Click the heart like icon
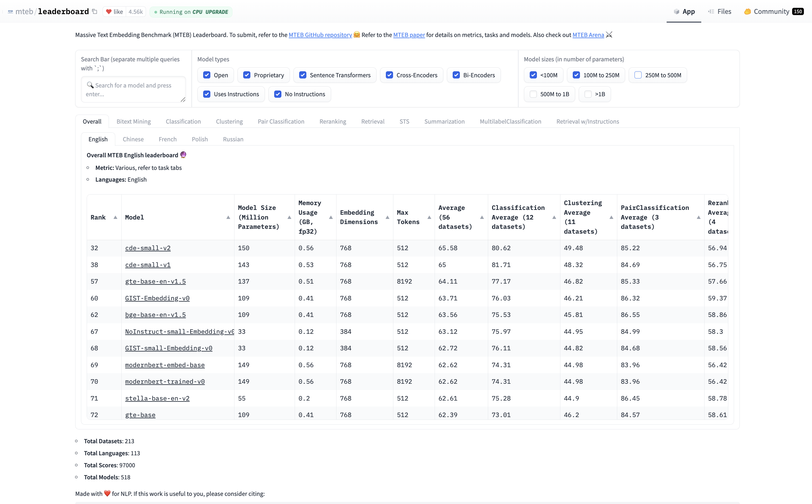The image size is (812, 504). (x=109, y=12)
